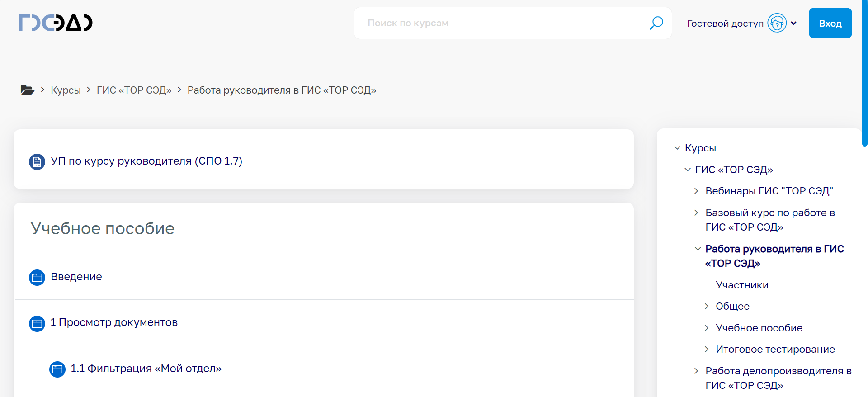Image resolution: width=868 pixels, height=397 pixels.
Task: Collapse the Работа руководителя sidebar node
Action: point(698,249)
